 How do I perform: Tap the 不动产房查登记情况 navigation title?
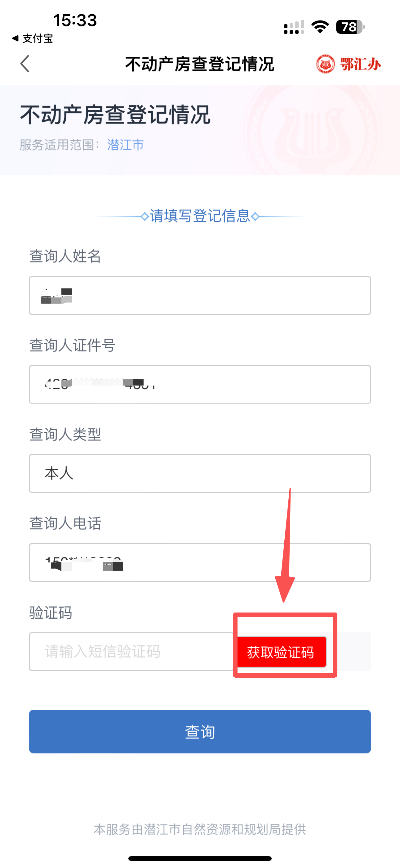pyautogui.click(x=200, y=64)
